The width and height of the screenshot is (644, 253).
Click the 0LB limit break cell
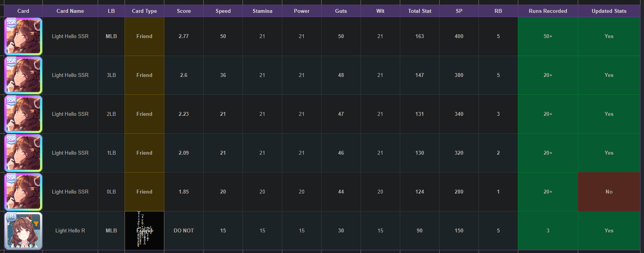[111, 192]
